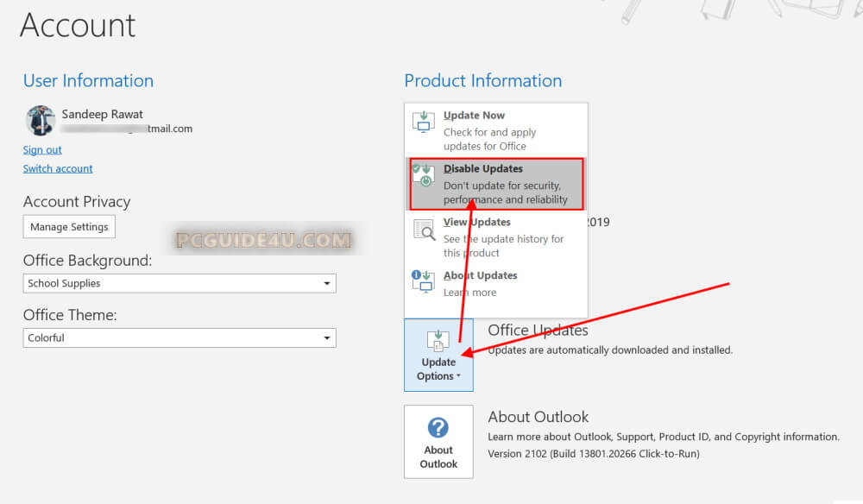The height and width of the screenshot is (504, 863).
Task: Choose the 'Update Now' menu entry title
Action: tap(474, 116)
